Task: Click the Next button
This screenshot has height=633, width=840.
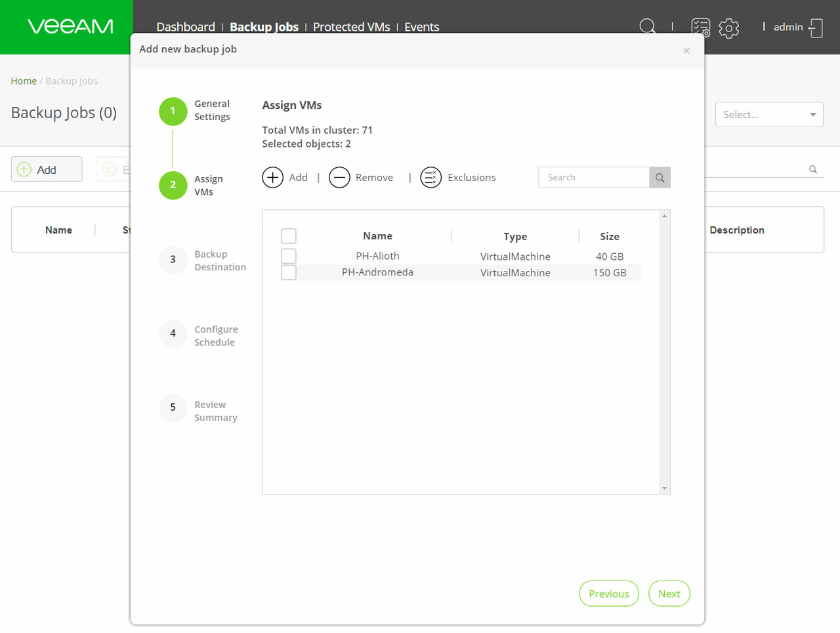Action: tap(669, 594)
